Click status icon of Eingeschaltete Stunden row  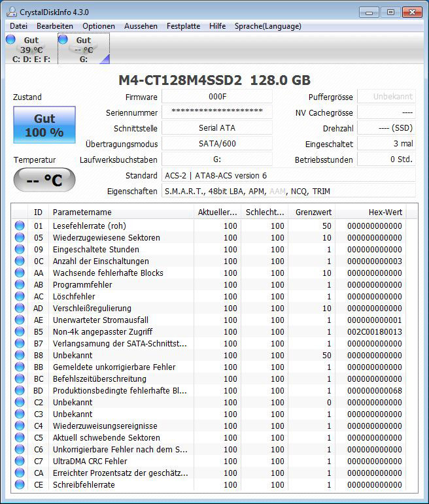[20, 249]
